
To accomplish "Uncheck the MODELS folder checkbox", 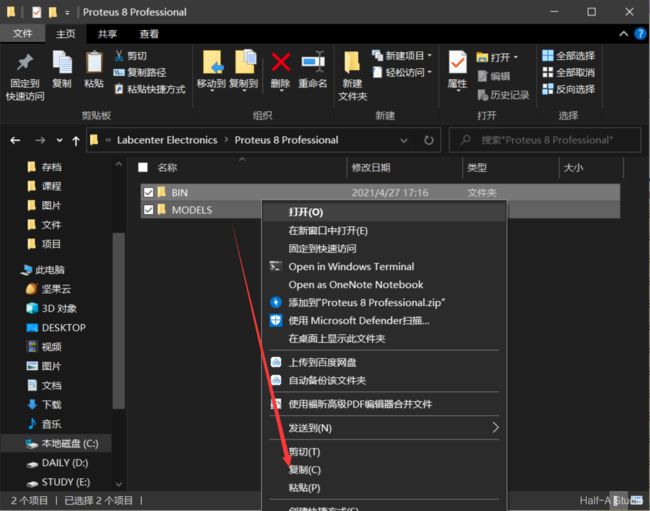I will (148, 210).
